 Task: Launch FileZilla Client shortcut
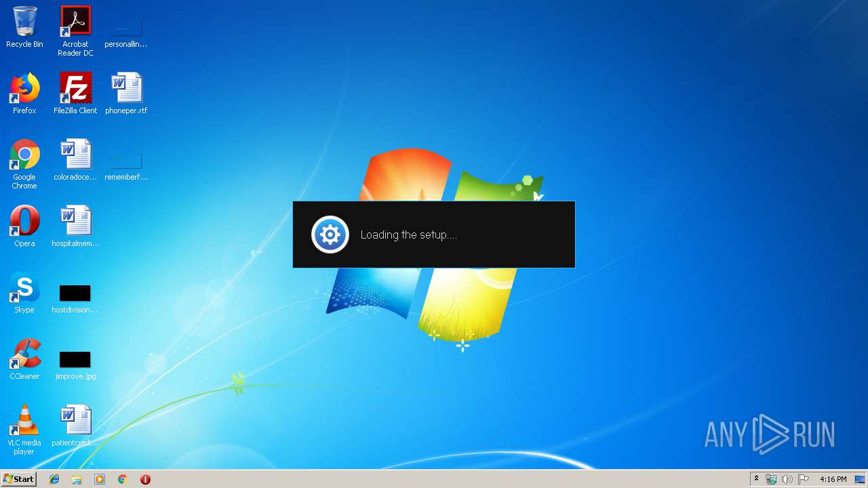tap(75, 94)
